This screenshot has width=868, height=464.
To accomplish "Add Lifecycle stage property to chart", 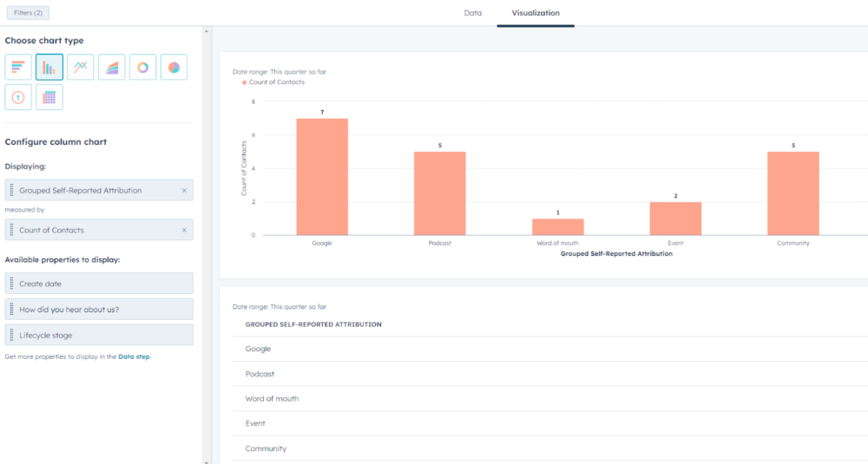I will pyautogui.click(x=99, y=335).
